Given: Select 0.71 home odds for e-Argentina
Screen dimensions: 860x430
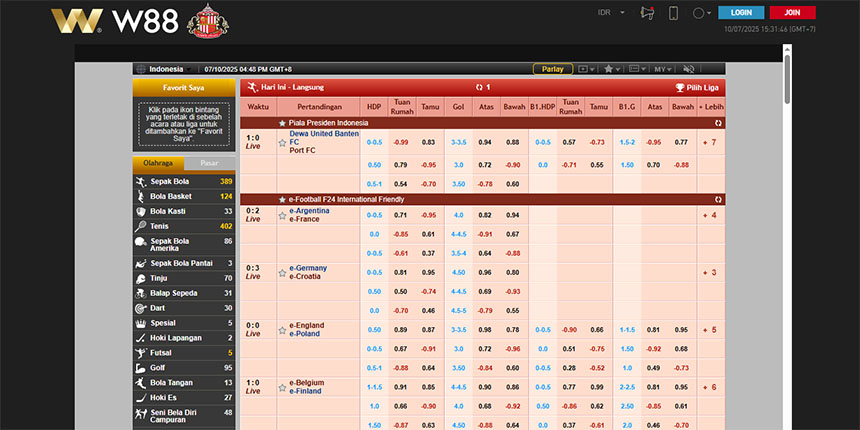Looking at the screenshot, I should 401,215.
